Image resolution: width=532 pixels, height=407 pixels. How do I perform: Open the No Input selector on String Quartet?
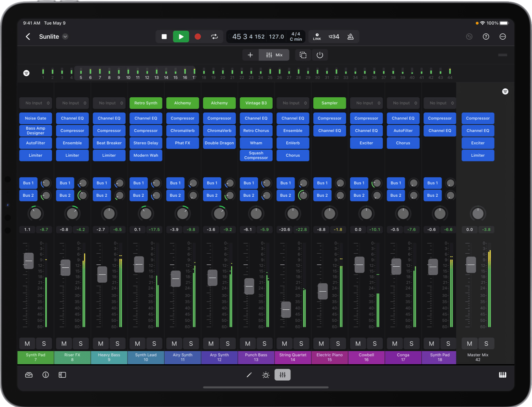coord(293,103)
